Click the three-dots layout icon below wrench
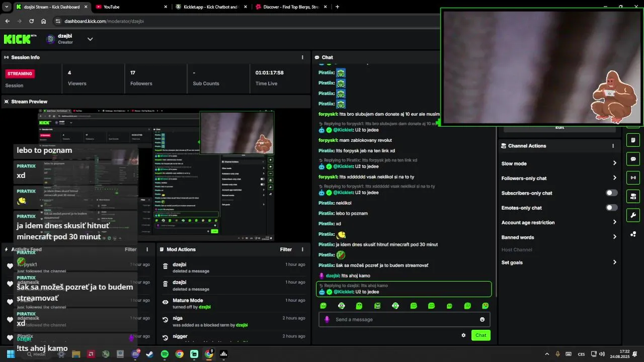The height and width of the screenshot is (362, 644). pyautogui.click(x=633, y=234)
